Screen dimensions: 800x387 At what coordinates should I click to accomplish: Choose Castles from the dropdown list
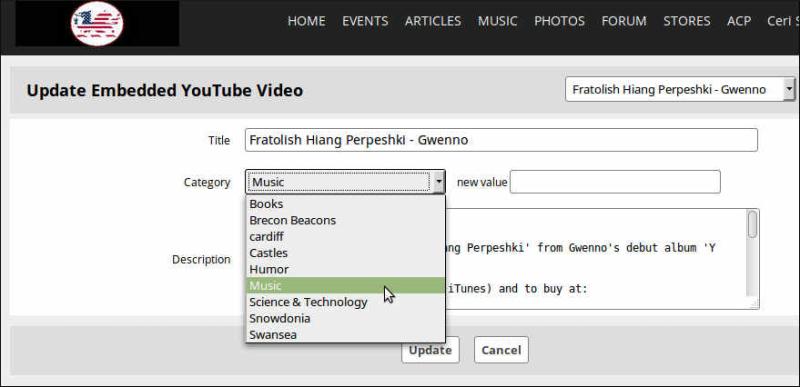coord(345,253)
